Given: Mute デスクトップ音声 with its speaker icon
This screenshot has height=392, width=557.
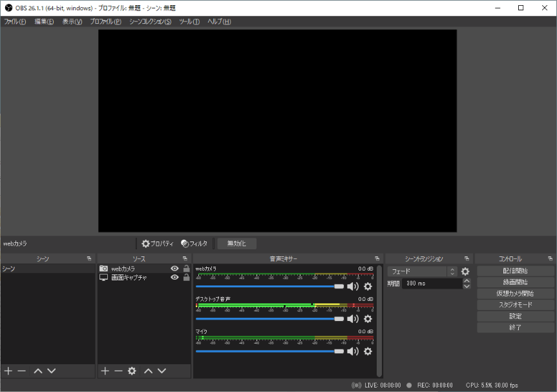Looking at the screenshot, I should pyautogui.click(x=353, y=318).
